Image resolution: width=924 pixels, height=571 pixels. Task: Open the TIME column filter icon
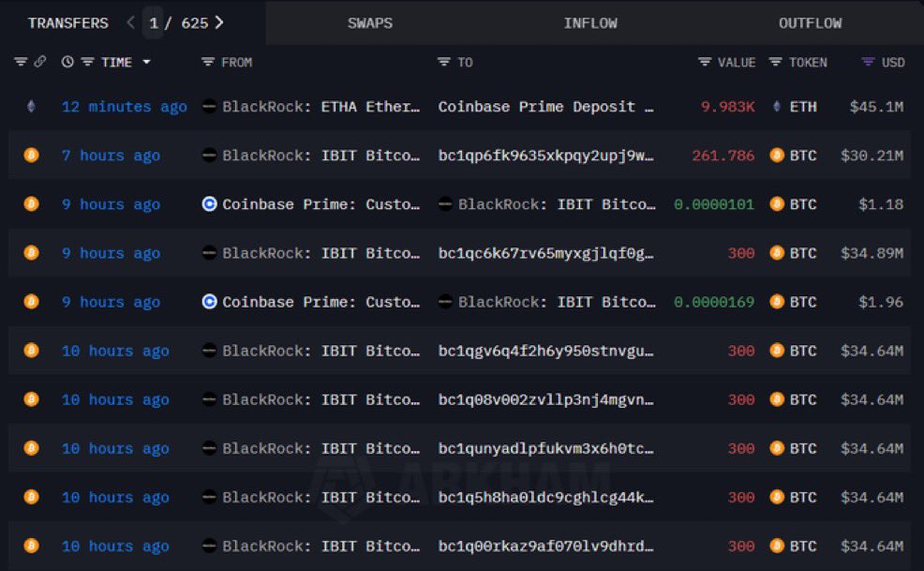click(86, 62)
